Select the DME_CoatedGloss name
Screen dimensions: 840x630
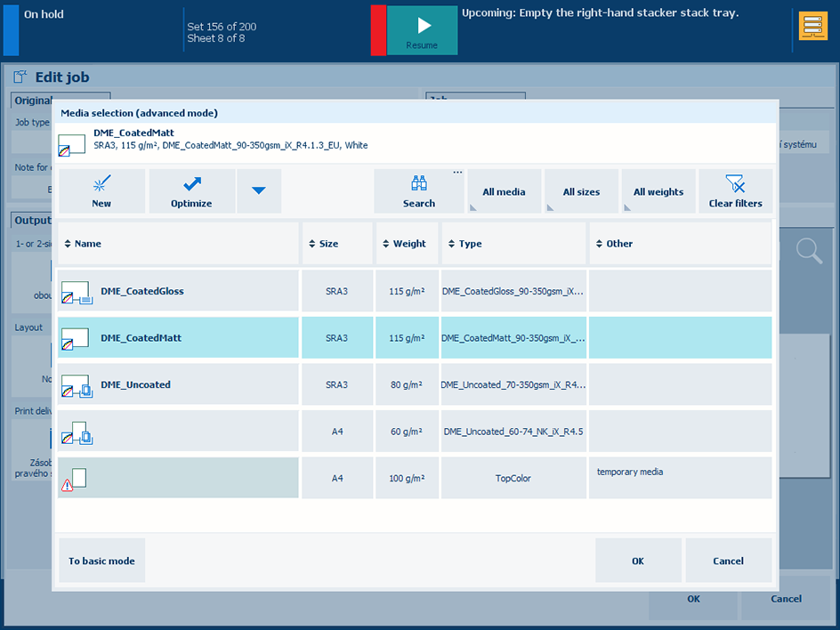point(142,291)
